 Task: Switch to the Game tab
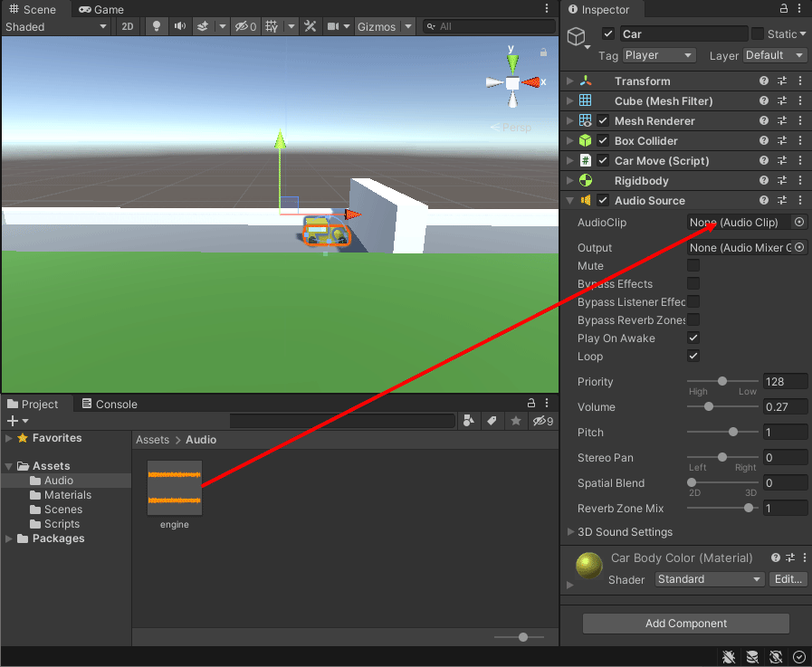click(101, 9)
